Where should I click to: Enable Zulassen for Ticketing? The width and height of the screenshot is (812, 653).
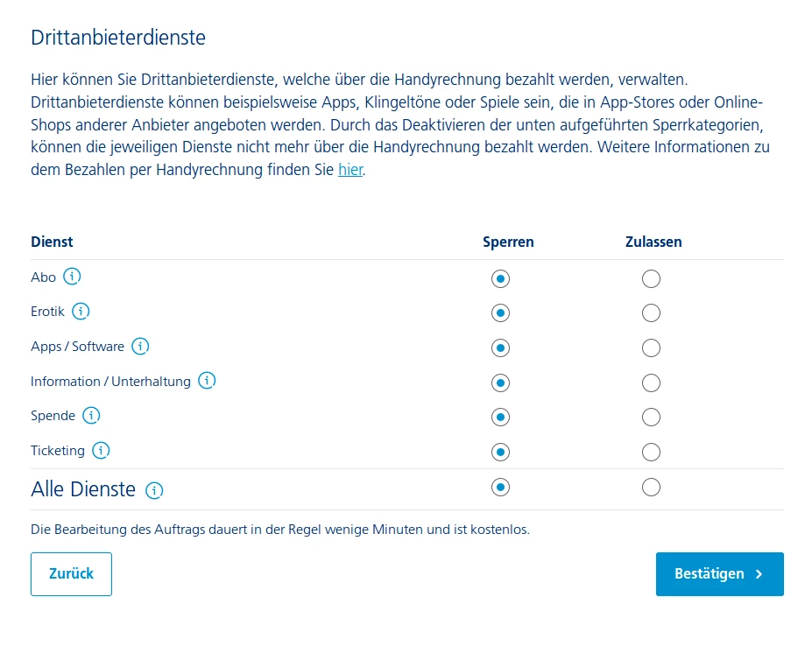[651, 452]
